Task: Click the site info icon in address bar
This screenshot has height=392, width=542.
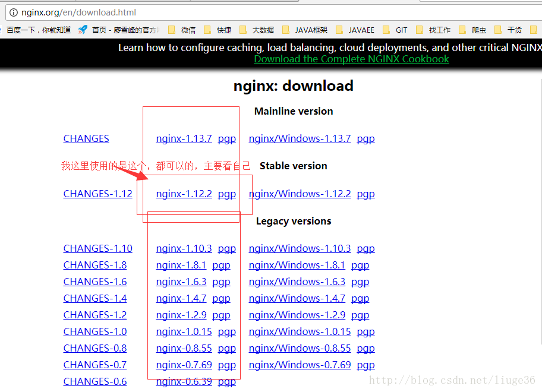Action: point(13,13)
